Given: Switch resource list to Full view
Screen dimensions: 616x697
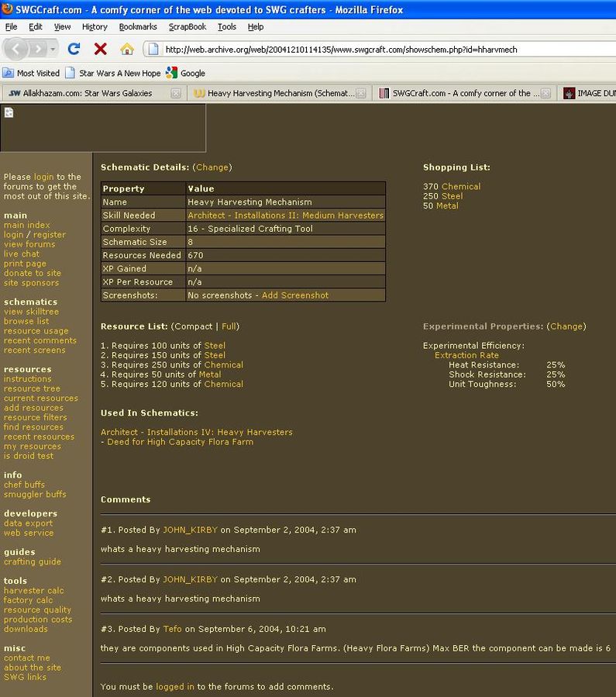Looking at the screenshot, I should pos(229,326).
